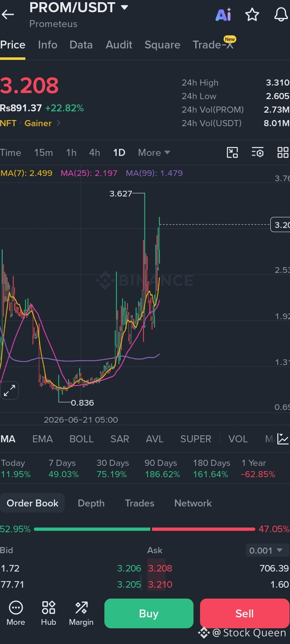Tap the 0.836 low label on chart
290x644 pixels.
[83, 403]
